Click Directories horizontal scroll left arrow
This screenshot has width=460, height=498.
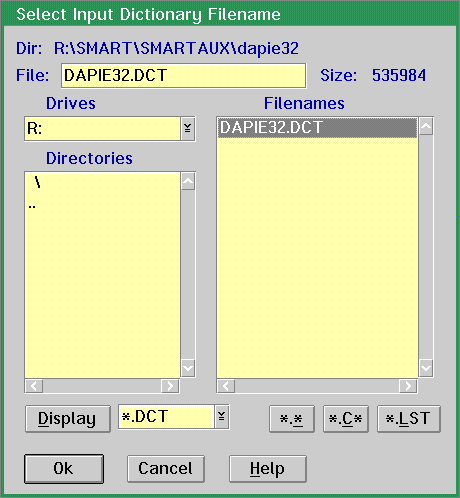click(x=34, y=386)
